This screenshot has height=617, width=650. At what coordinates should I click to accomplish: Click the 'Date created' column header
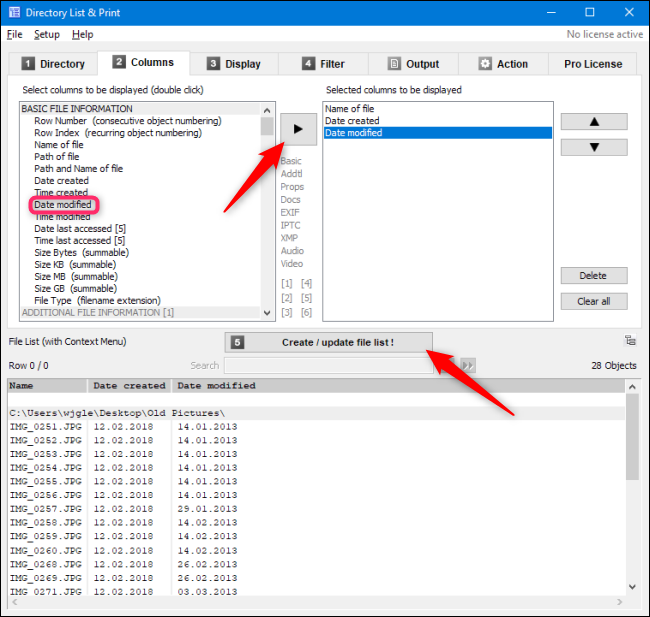(129, 386)
